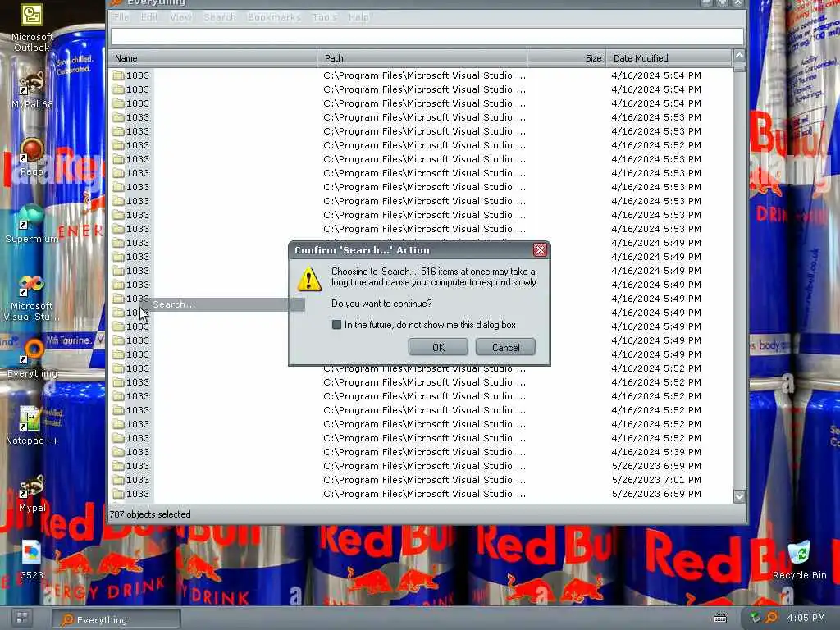Click the 4:05 PM taskbar clock
The image size is (840, 630).
(x=806, y=619)
